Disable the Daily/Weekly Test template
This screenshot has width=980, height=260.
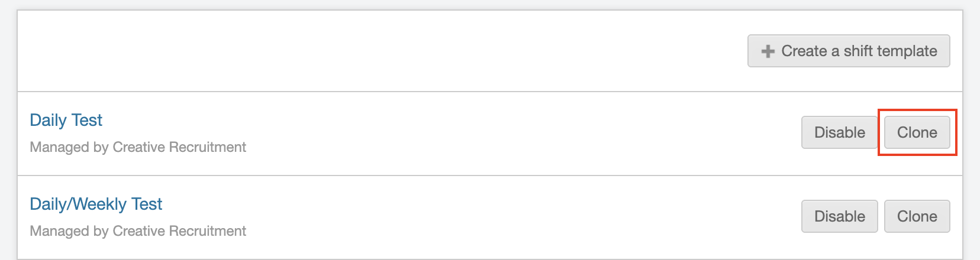(x=839, y=216)
